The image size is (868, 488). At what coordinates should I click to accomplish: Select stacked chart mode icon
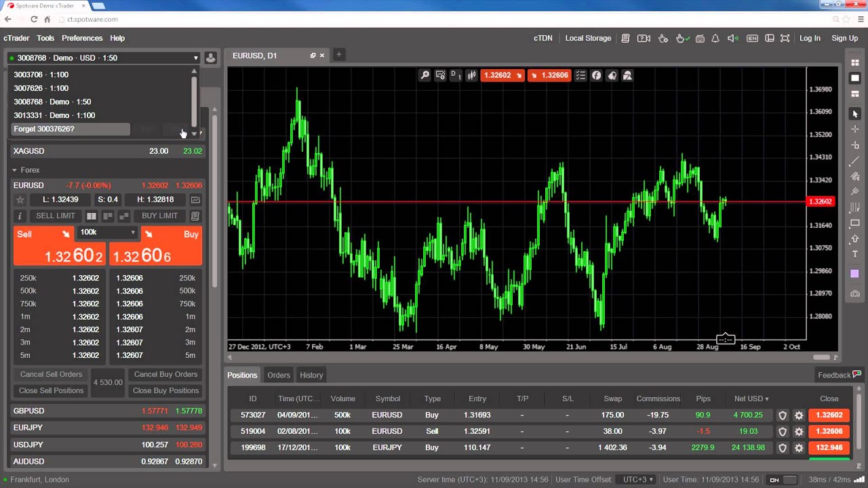[x=855, y=94]
